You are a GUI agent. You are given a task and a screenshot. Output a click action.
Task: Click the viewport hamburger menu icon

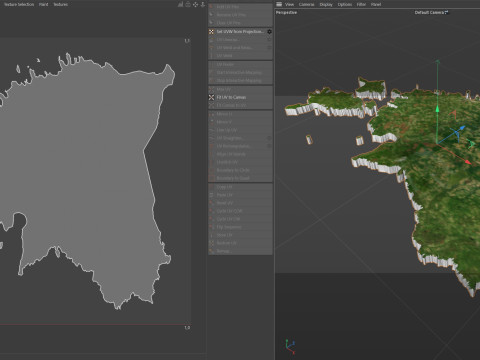279,4
